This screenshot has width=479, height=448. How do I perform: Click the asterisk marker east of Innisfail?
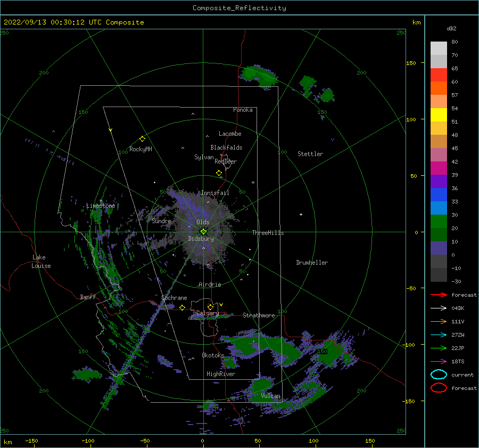(253, 183)
